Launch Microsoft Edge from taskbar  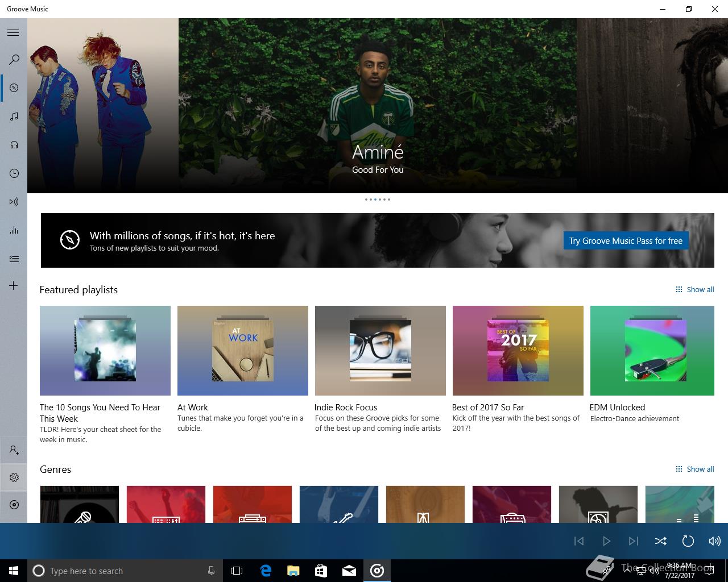point(266,571)
